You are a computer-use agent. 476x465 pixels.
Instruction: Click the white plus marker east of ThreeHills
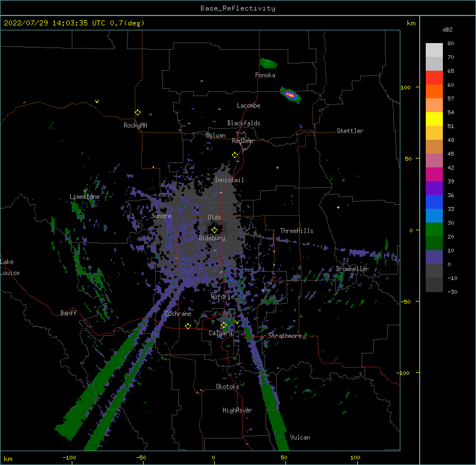(338, 207)
